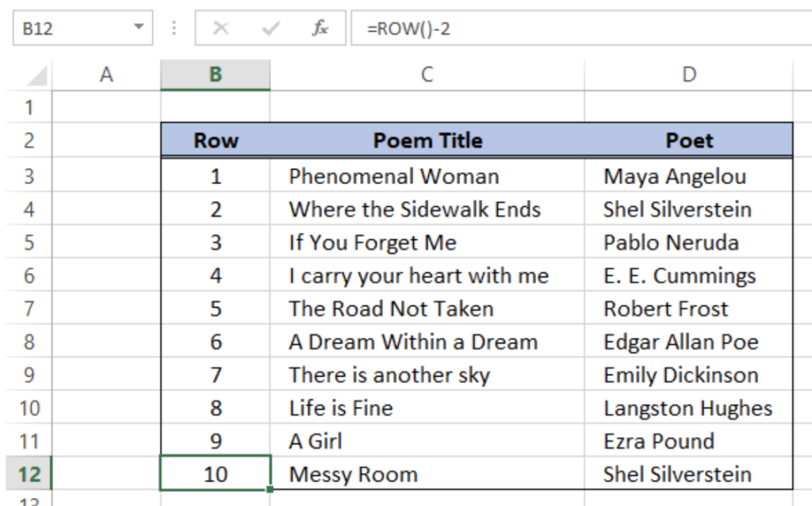This screenshot has width=812, height=506.
Task: Select column C header
Action: tap(427, 75)
